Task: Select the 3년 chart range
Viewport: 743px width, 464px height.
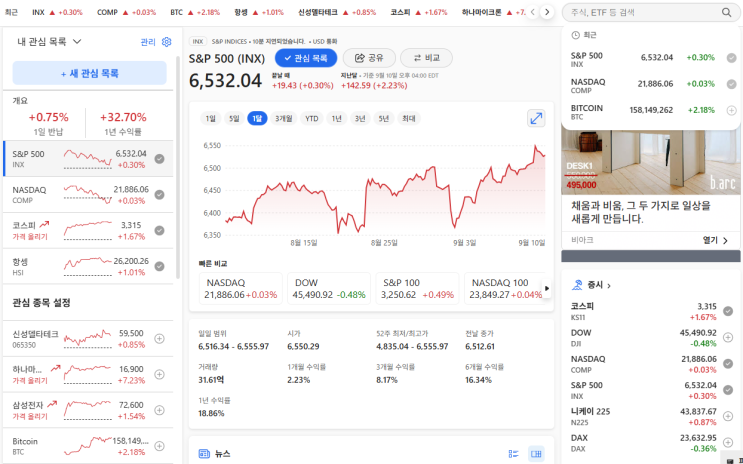Action: click(x=360, y=118)
